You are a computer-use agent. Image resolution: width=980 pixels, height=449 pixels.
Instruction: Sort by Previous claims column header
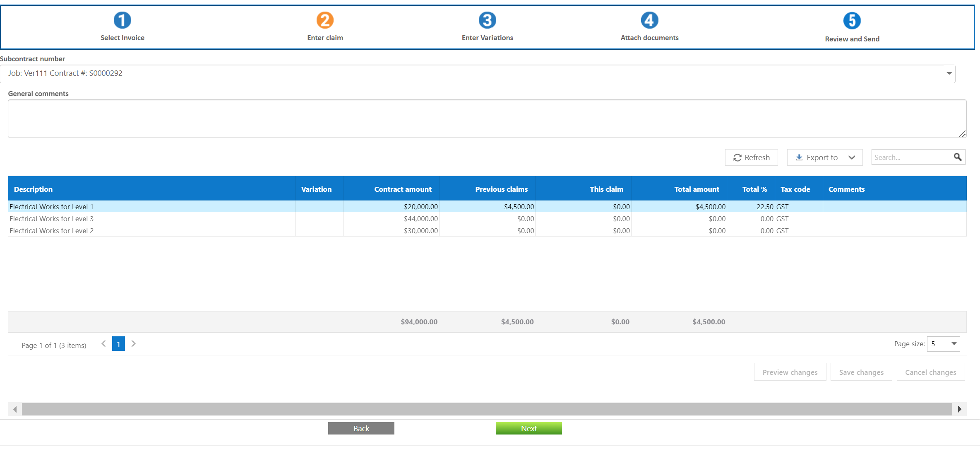click(501, 189)
